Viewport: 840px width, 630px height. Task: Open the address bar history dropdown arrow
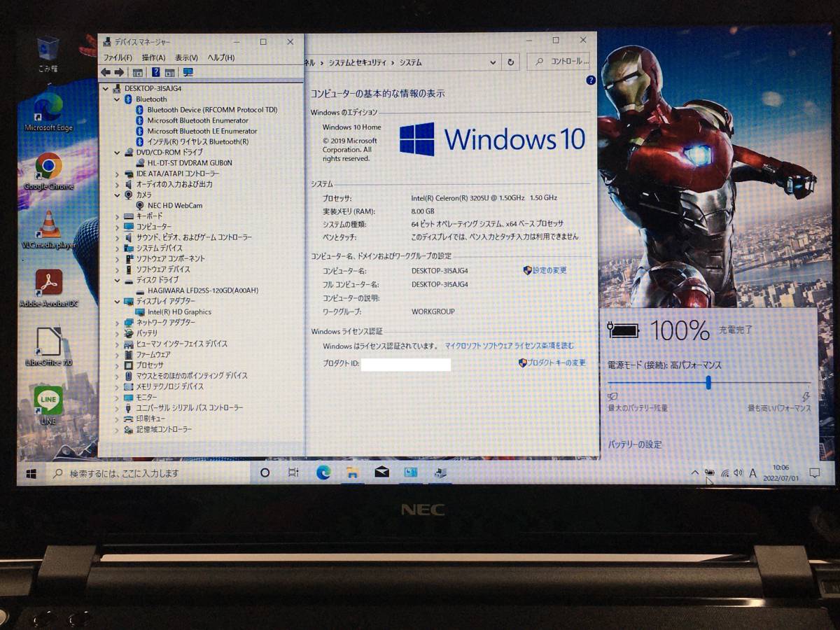[x=493, y=62]
